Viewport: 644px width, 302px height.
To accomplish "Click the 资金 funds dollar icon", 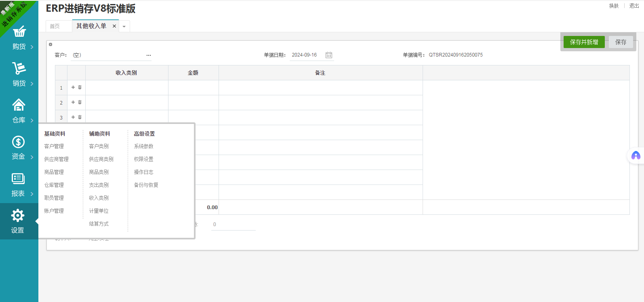I will click(x=19, y=142).
